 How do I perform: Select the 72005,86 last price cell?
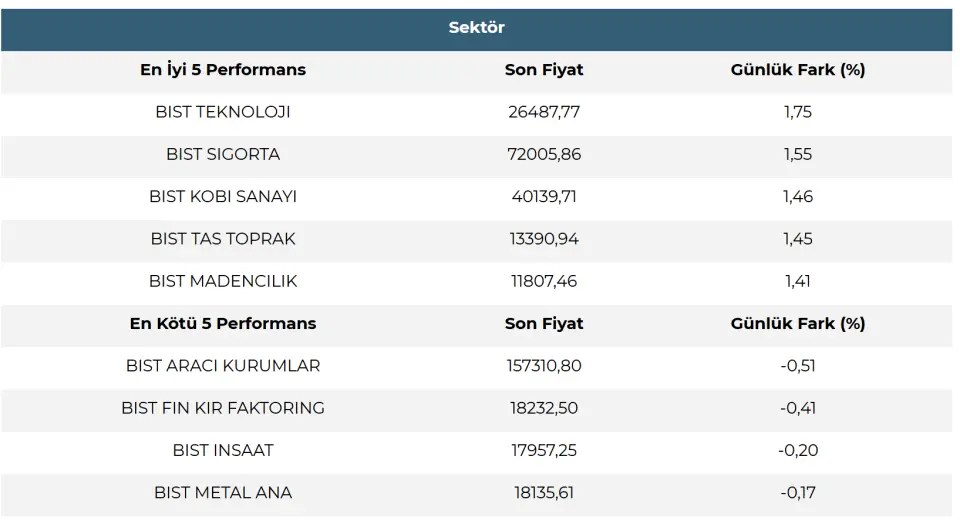click(x=544, y=154)
